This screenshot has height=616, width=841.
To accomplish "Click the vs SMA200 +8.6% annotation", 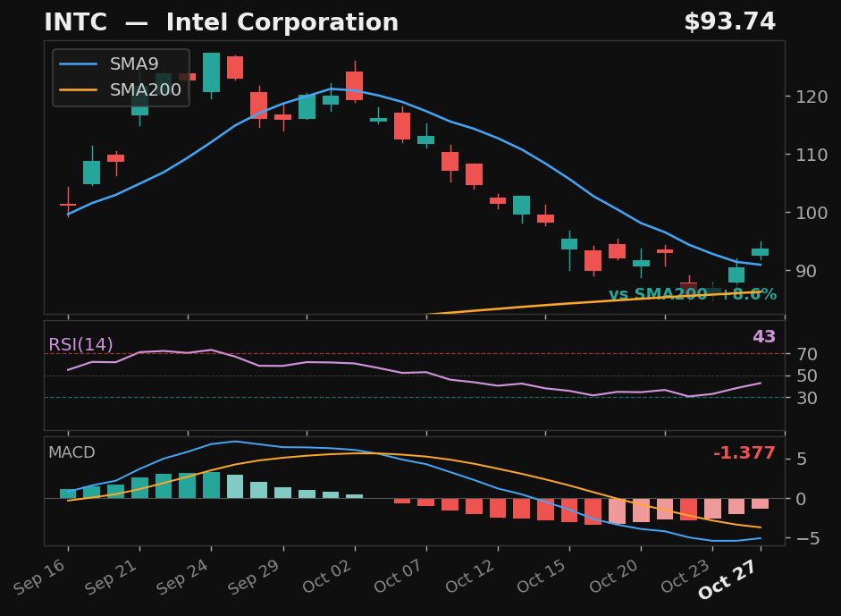I will click(693, 294).
